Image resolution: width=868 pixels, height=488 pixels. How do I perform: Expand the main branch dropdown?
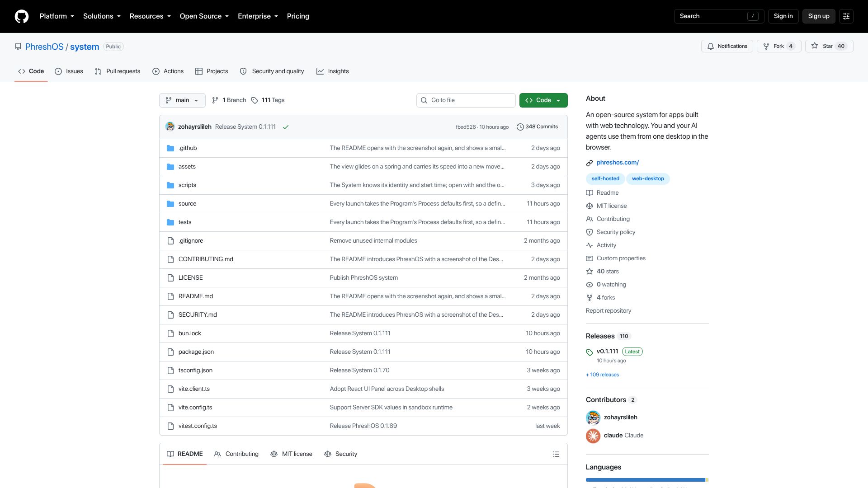(182, 100)
